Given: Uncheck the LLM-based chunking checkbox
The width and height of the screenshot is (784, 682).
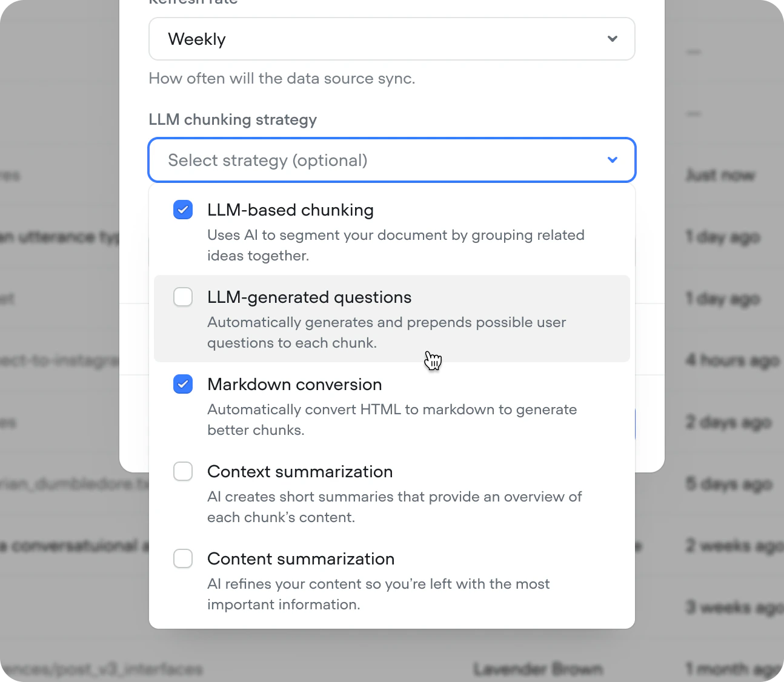Looking at the screenshot, I should coord(183,210).
